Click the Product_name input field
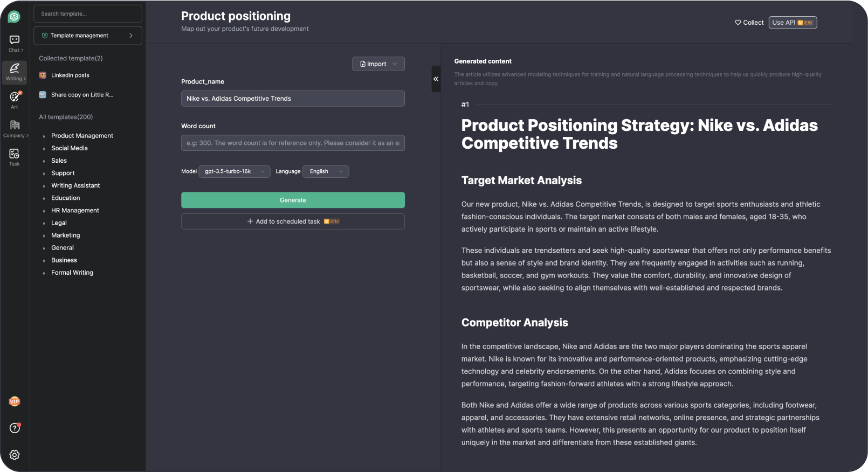This screenshot has width=868, height=472. tap(293, 99)
